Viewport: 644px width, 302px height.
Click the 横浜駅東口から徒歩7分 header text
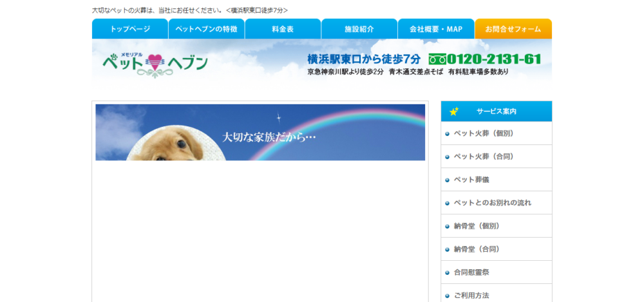coord(364,59)
